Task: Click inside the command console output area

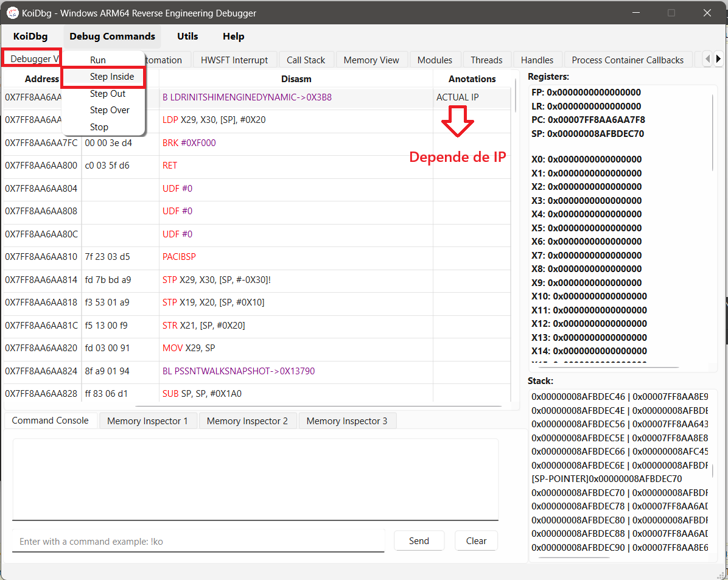Action: click(256, 479)
